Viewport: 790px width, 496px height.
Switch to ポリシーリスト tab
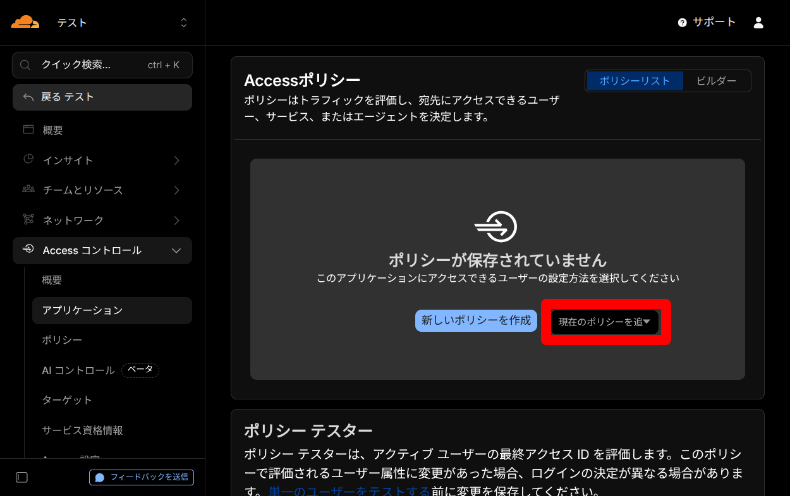point(634,81)
